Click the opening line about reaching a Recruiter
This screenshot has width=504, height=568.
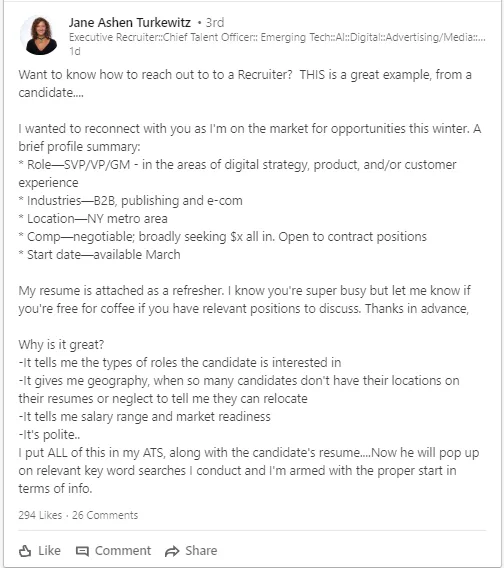pos(245,84)
